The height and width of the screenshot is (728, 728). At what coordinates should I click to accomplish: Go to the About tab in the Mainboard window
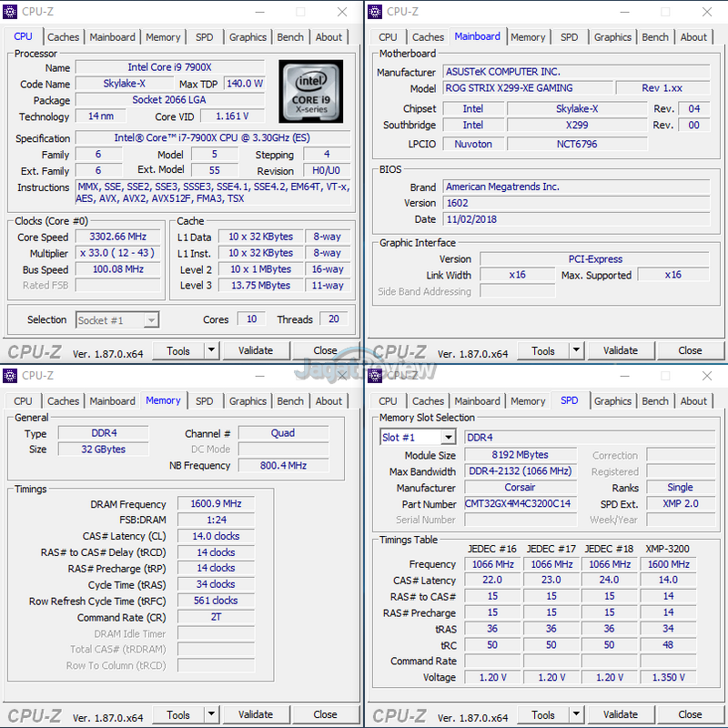pyautogui.click(x=693, y=37)
